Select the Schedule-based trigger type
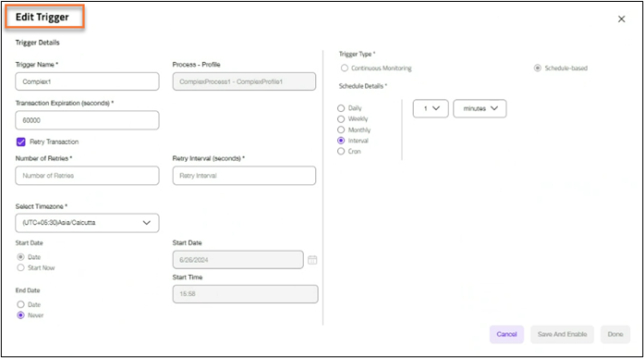This screenshot has height=358, width=644. click(538, 68)
